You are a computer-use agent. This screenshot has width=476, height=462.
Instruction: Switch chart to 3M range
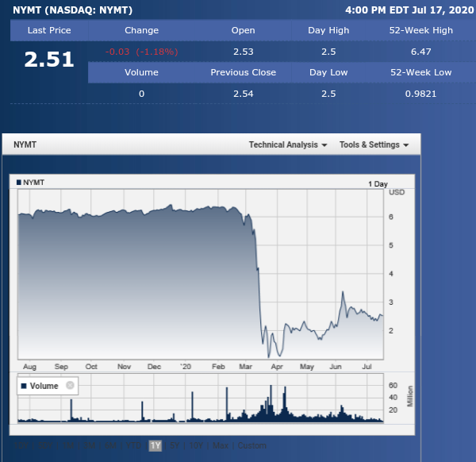(89, 445)
